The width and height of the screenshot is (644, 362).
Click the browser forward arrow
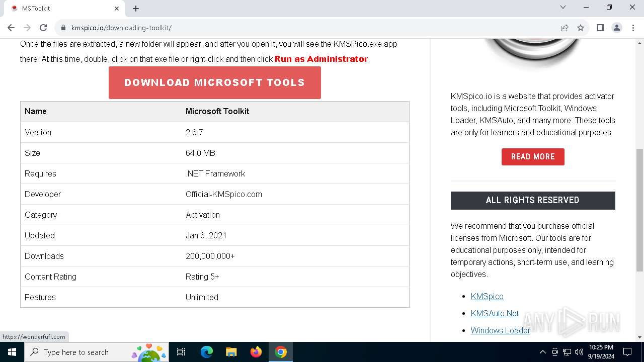(x=27, y=28)
